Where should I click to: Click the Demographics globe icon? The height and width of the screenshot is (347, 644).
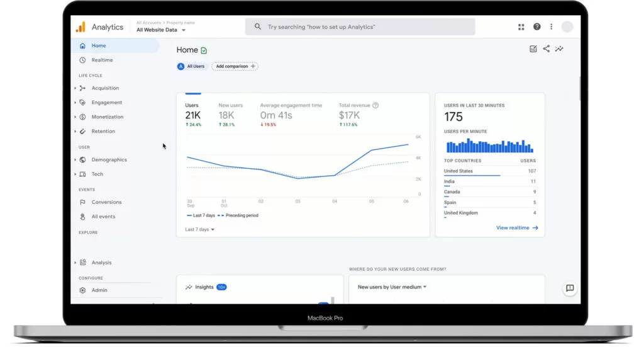[82, 159]
